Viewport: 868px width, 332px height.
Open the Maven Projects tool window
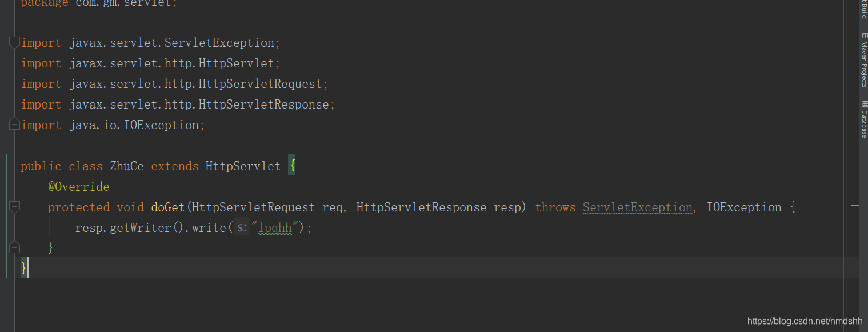864,59
